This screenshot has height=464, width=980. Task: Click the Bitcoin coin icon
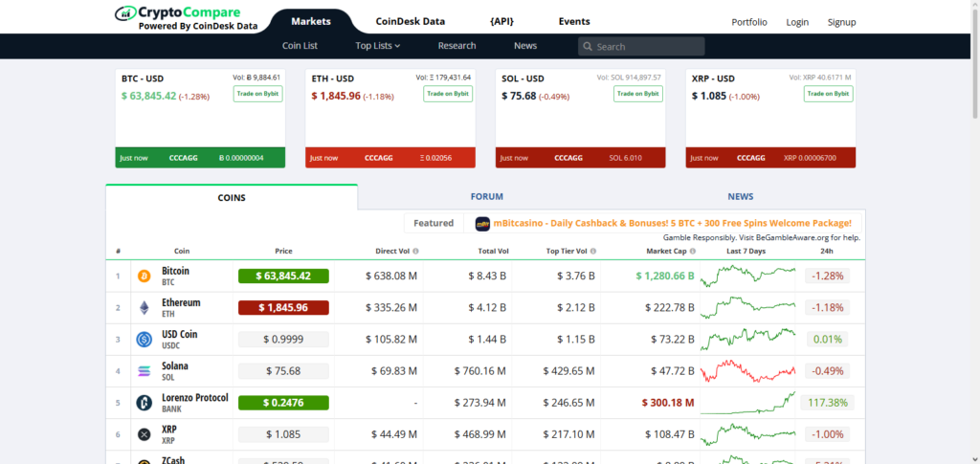[144, 276]
